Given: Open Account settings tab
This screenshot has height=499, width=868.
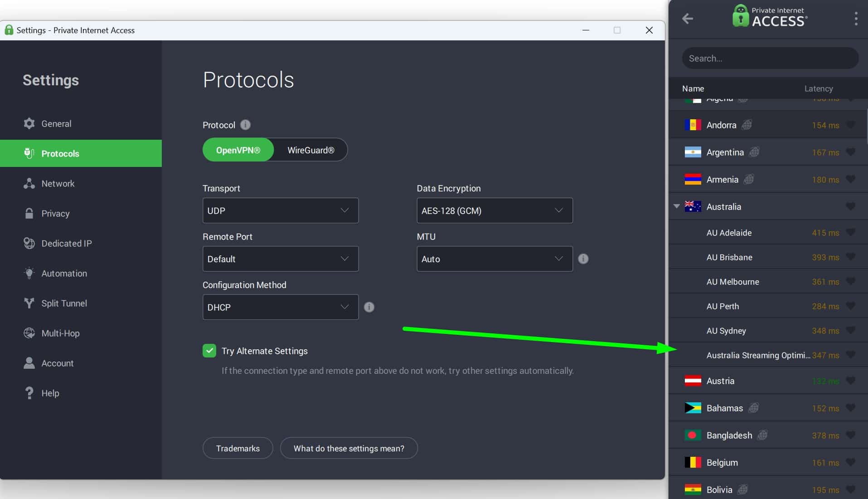Looking at the screenshot, I should coord(81,363).
